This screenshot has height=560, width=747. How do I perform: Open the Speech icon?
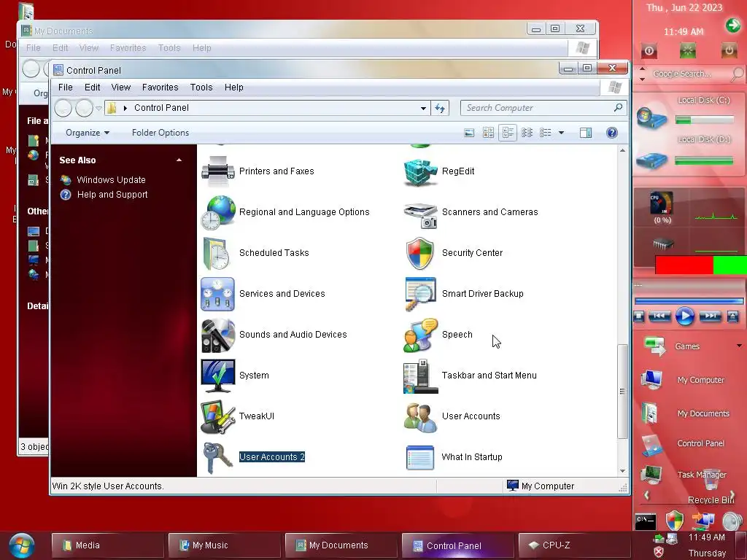(420, 335)
